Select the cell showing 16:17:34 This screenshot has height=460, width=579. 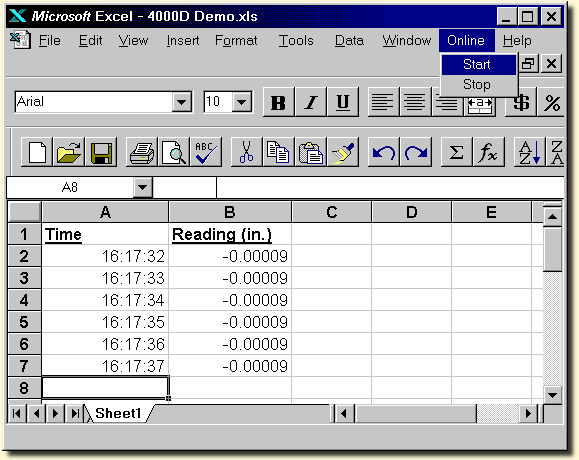click(105, 300)
